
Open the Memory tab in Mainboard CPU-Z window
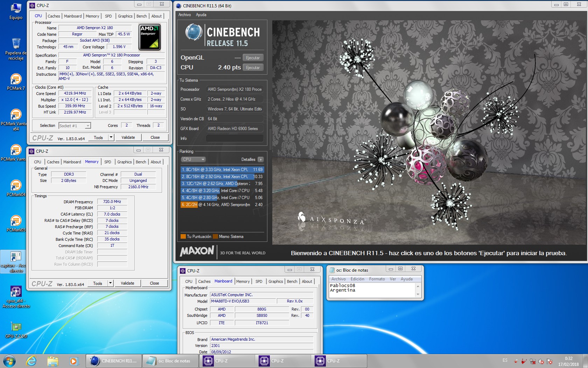tap(243, 281)
